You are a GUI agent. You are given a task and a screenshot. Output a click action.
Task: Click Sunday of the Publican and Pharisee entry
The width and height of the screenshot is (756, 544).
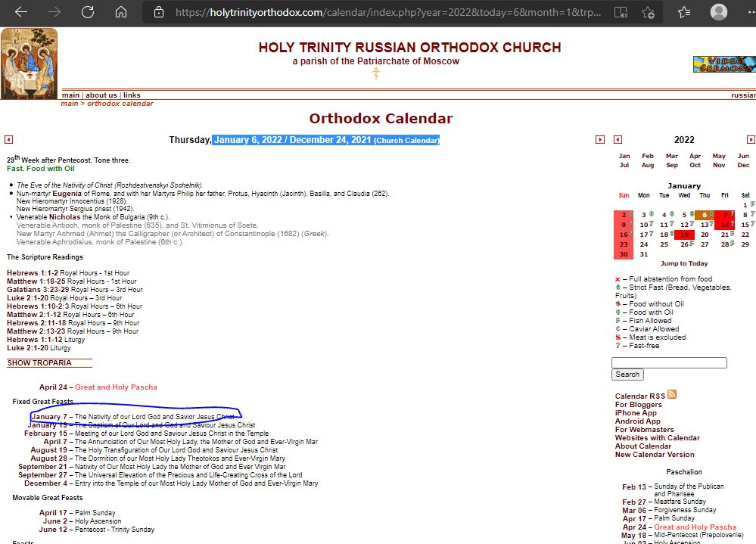tap(689, 490)
